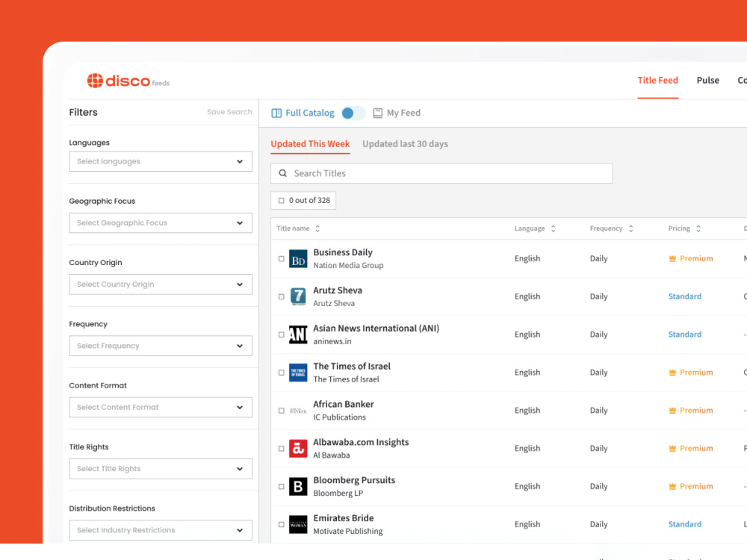
Task: Click Standard pricing for ANI
Action: 684,335
